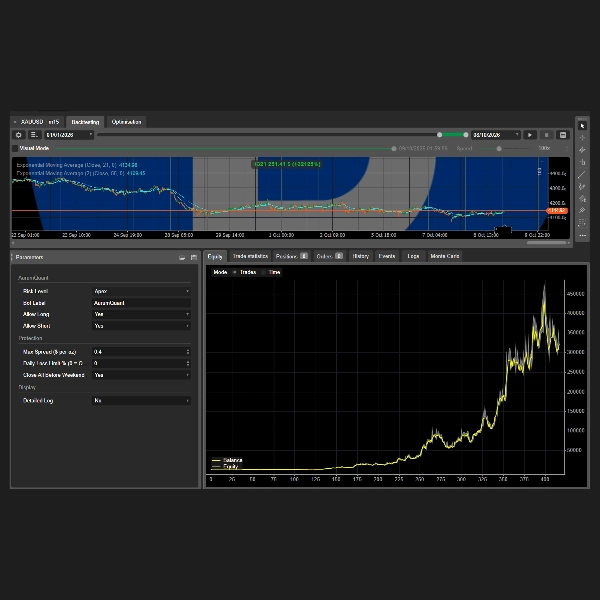Open the backtest end date dropdown
Screen dimensions: 600x600
pos(496,135)
